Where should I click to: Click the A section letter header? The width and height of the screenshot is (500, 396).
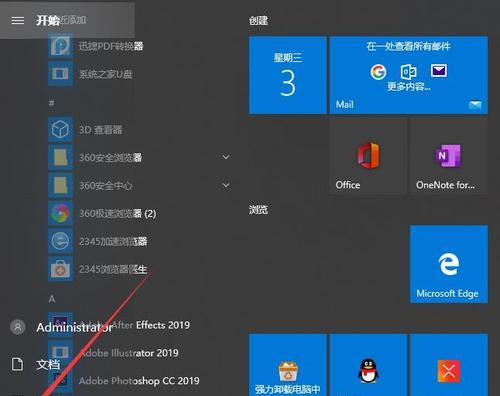(x=52, y=299)
